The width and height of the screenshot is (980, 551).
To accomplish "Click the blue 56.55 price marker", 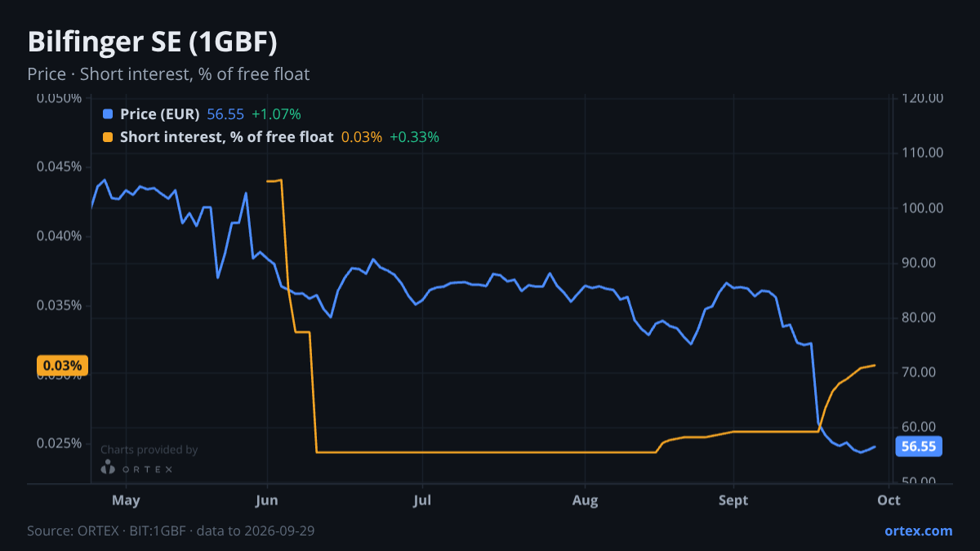I will click(x=919, y=447).
